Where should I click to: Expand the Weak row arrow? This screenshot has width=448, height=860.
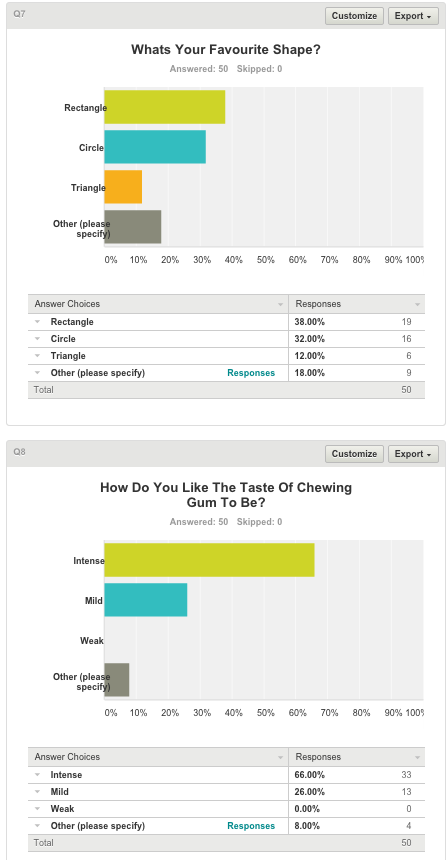[38, 809]
